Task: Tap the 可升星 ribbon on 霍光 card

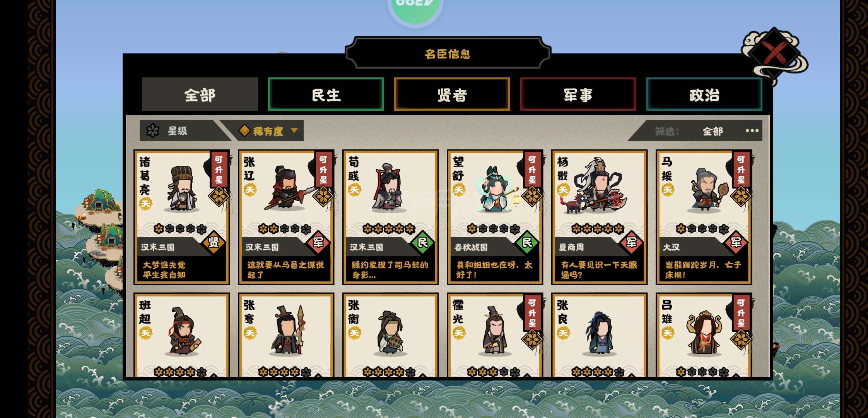Action: tap(532, 313)
